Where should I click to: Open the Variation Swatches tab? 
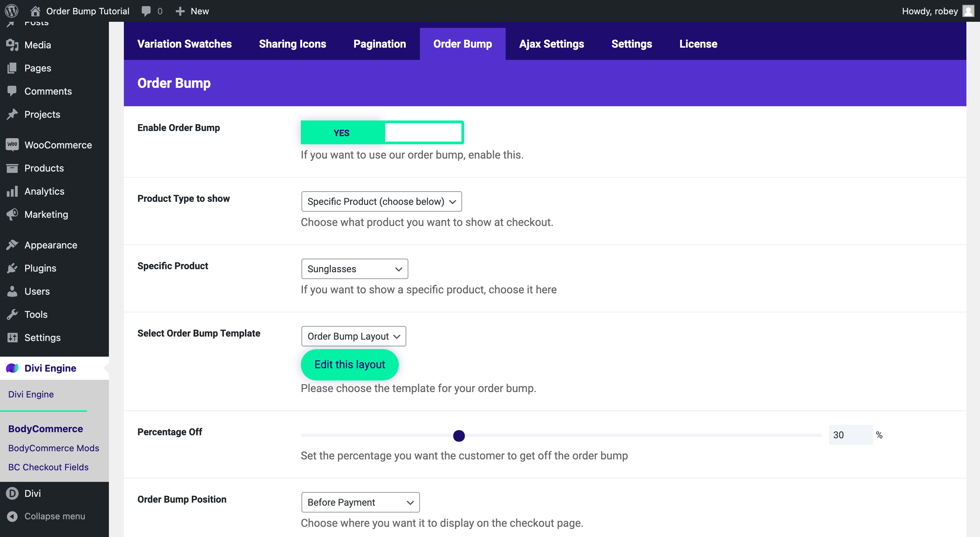click(184, 44)
